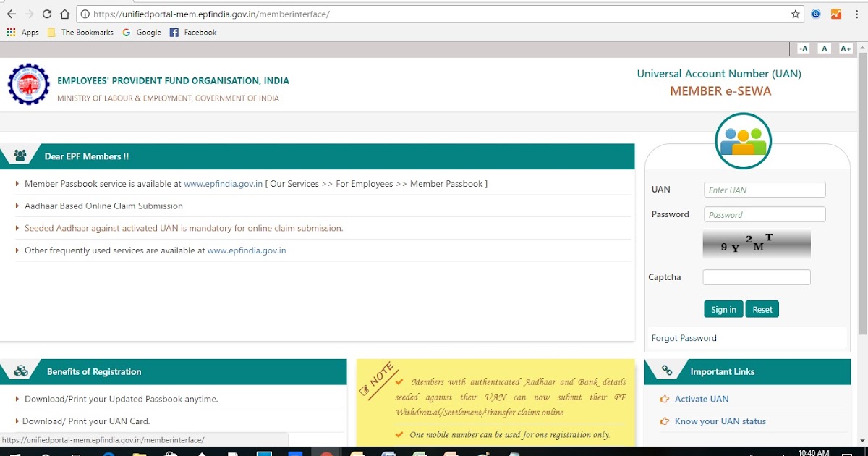Click the EPFO logo emblem
The height and width of the screenshot is (456, 868).
click(28, 84)
